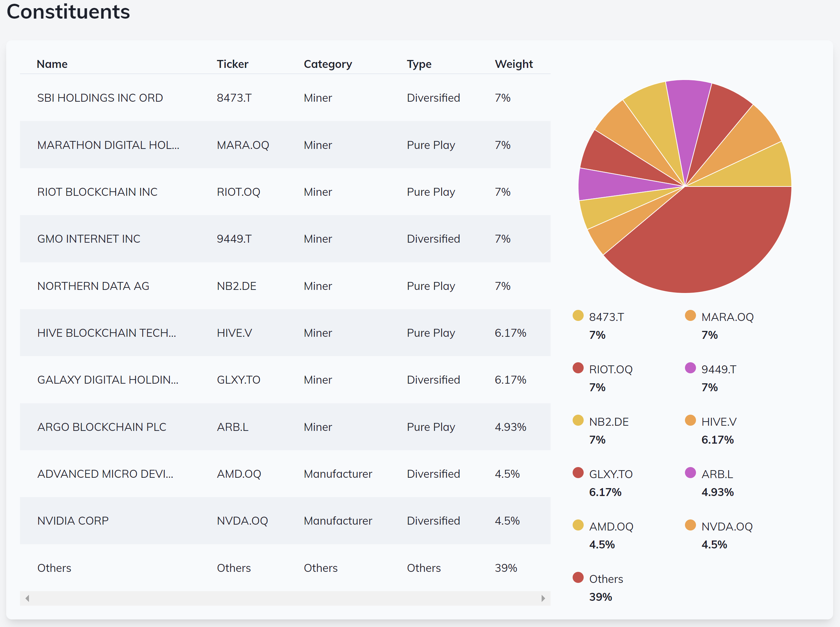Select the MARATHON DIGITAL HOL... row
The width and height of the screenshot is (840, 627).
coord(108,145)
